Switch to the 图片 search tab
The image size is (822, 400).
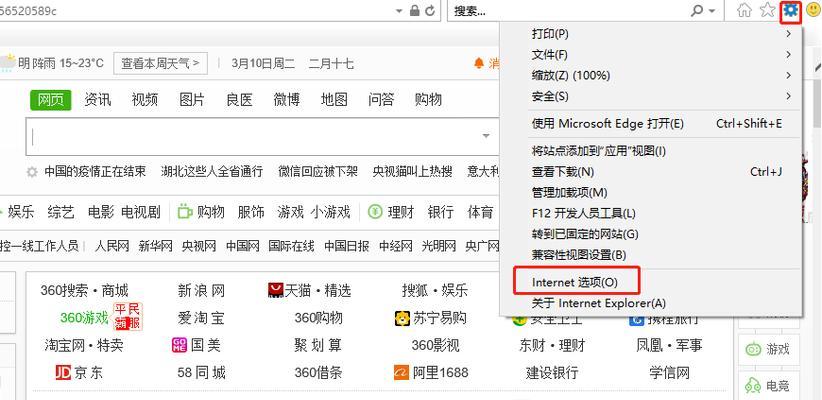(192, 100)
